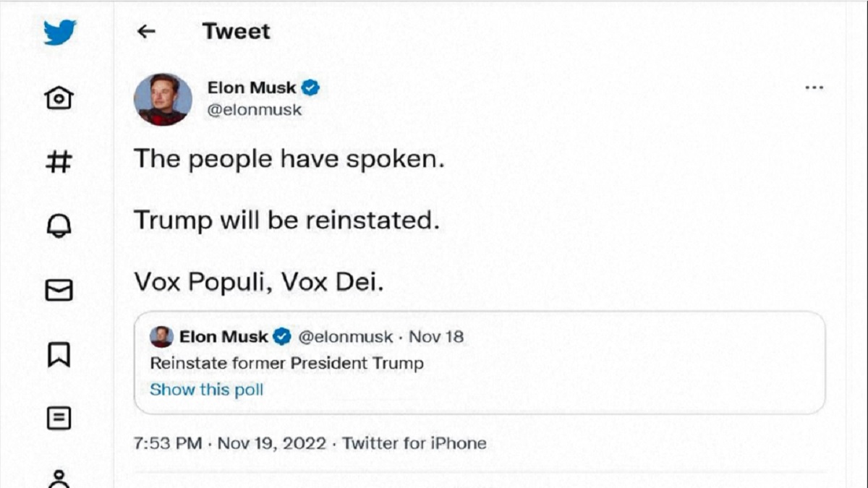Click the @elonmusk handle below the author name

pyautogui.click(x=255, y=111)
